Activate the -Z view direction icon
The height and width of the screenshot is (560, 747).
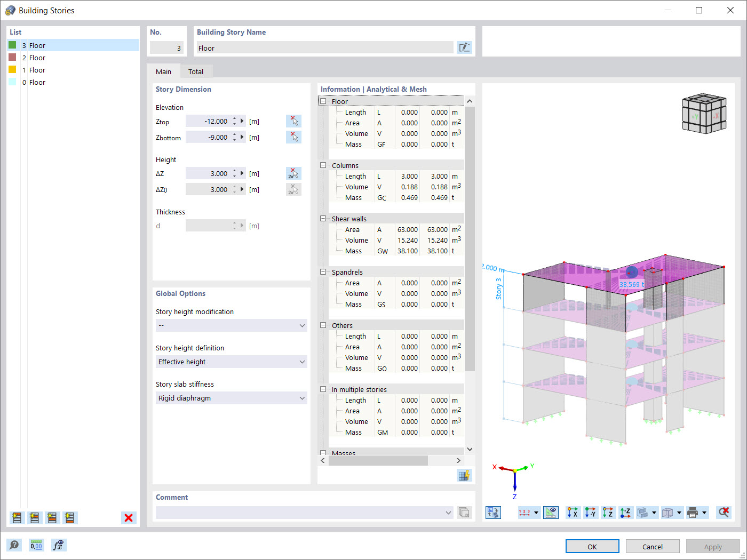pos(625,512)
